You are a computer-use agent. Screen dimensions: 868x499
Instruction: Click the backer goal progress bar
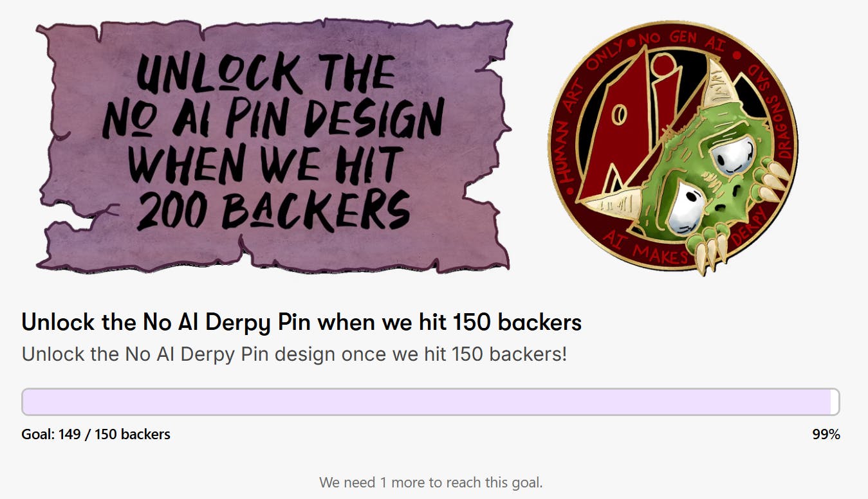tap(430, 402)
